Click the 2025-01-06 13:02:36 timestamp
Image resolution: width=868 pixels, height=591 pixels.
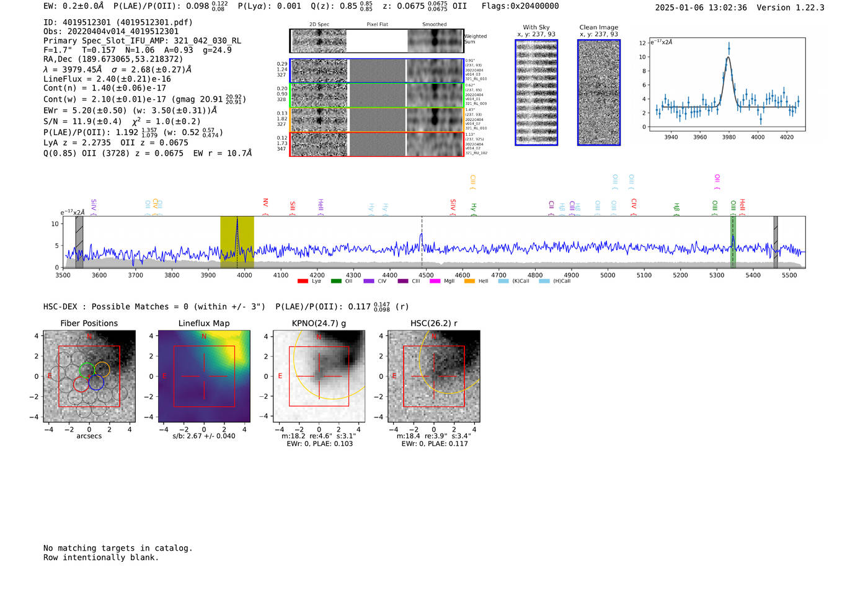(x=701, y=8)
